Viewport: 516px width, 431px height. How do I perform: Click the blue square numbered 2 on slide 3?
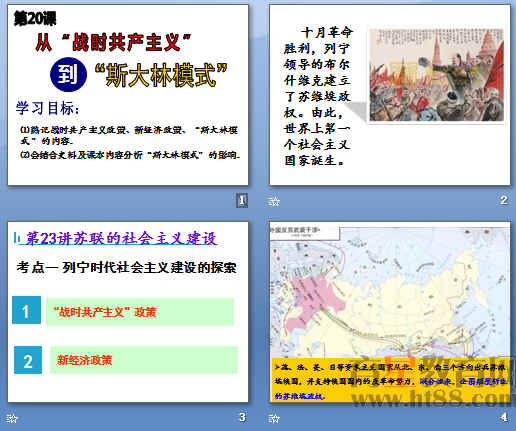tap(28, 360)
